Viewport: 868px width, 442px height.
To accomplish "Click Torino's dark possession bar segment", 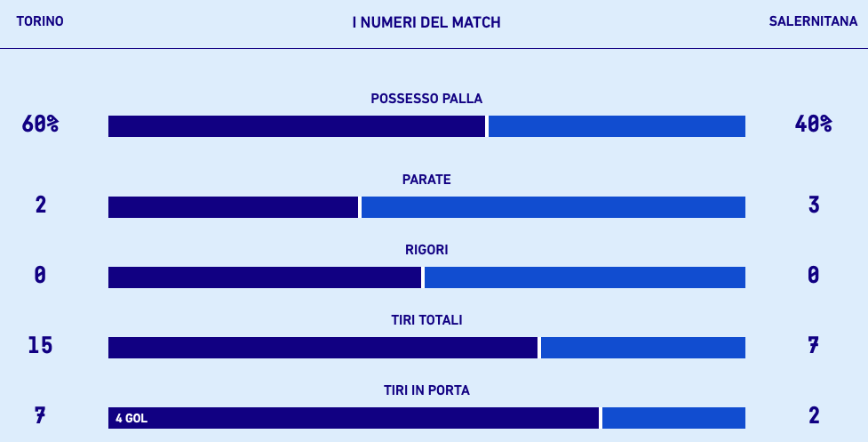I will (x=297, y=126).
